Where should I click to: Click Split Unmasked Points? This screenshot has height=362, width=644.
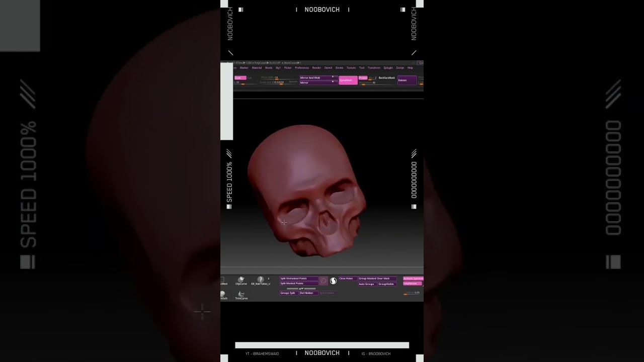coord(299,279)
